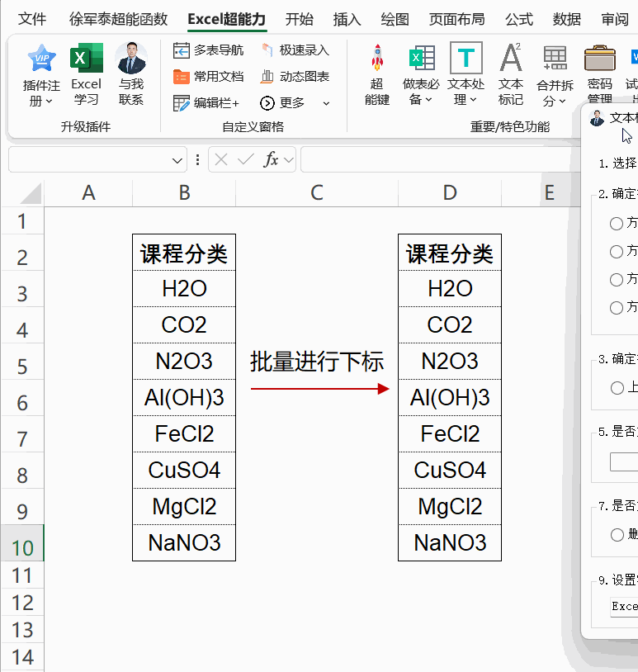The image size is (638, 672).
Task: Click the insert function fx icon
Action: (271, 159)
